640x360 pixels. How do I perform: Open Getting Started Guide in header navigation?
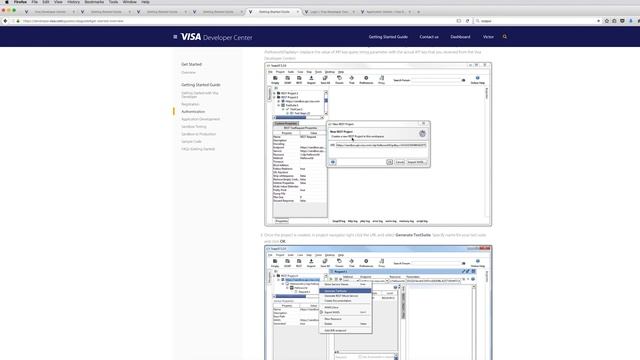(388, 37)
